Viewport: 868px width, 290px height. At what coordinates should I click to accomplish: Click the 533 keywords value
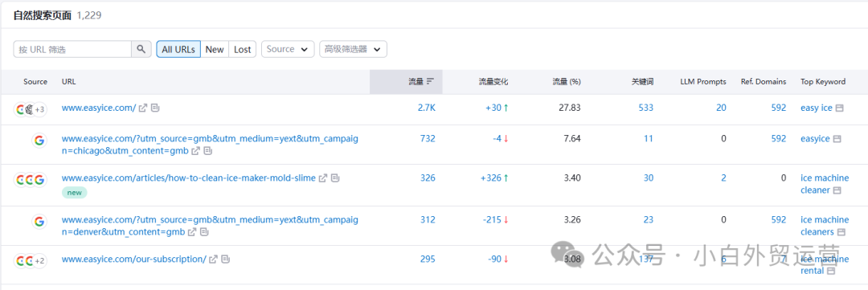(645, 108)
